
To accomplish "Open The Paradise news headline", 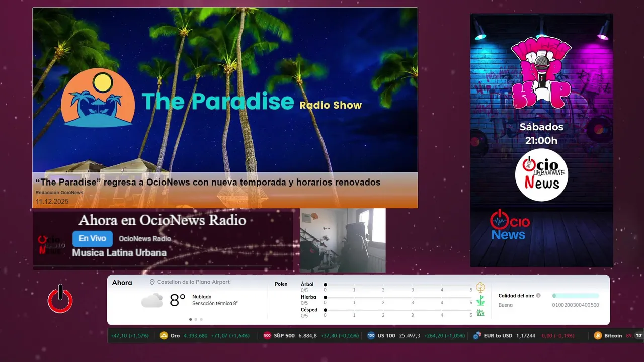I will tap(208, 183).
